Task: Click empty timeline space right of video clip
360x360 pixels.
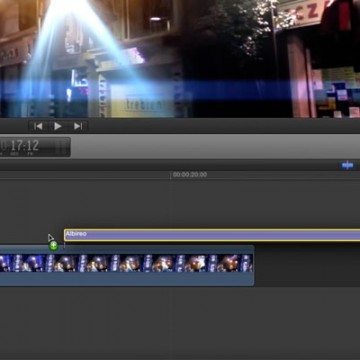Action: (x=307, y=266)
